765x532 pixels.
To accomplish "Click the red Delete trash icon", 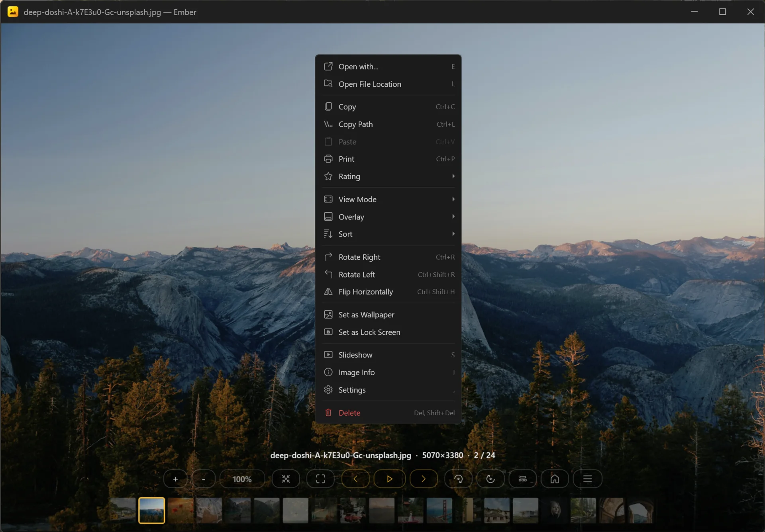I will click(328, 413).
